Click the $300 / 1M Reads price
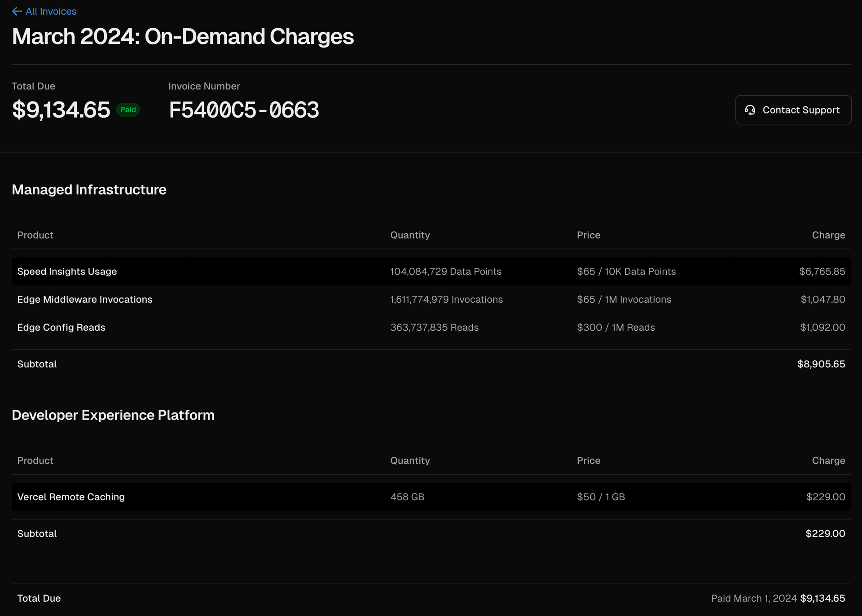This screenshot has height=616, width=862. click(x=616, y=328)
